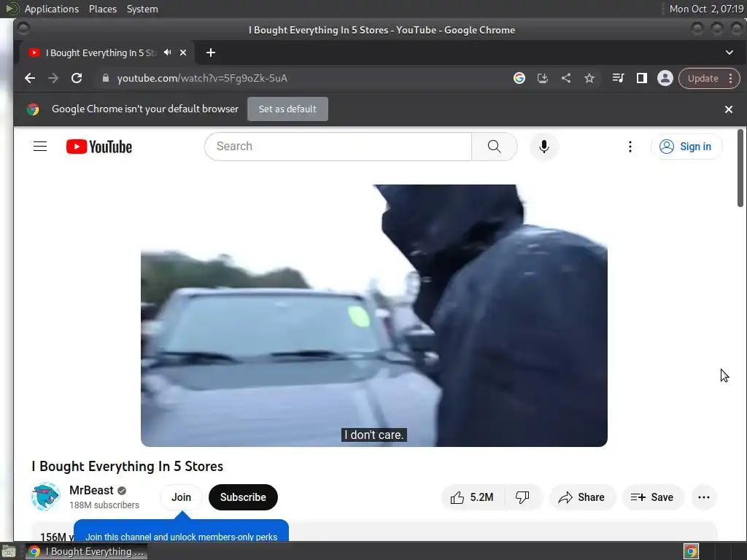Open the Google icon in the address bar
The height and width of the screenshot is (560, 747).
point(519,78)
